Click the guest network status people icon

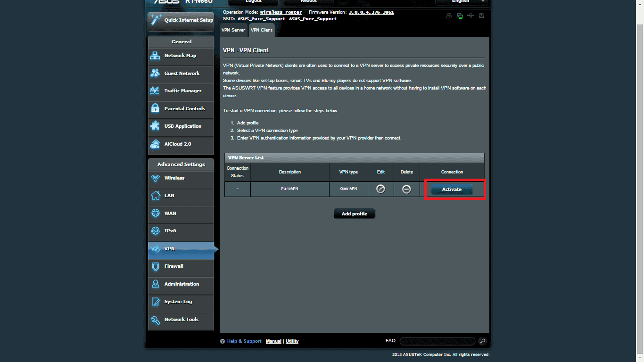(x=448, y=16)
